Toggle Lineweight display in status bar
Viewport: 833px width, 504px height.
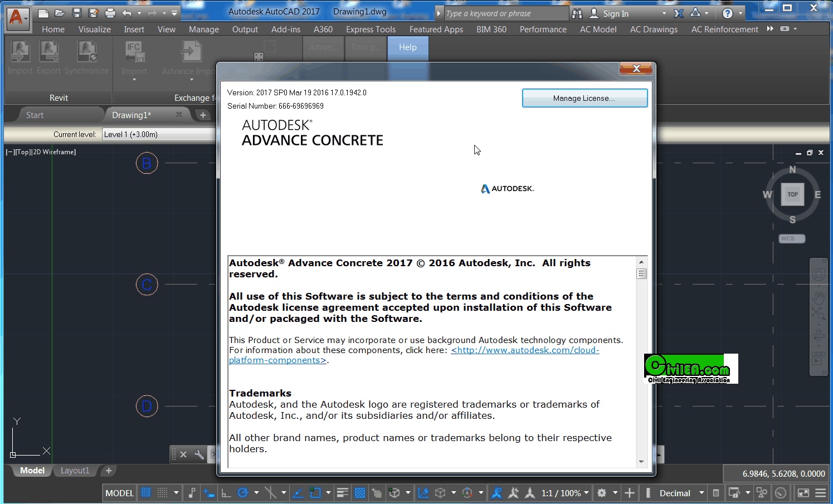coord(343,493)
